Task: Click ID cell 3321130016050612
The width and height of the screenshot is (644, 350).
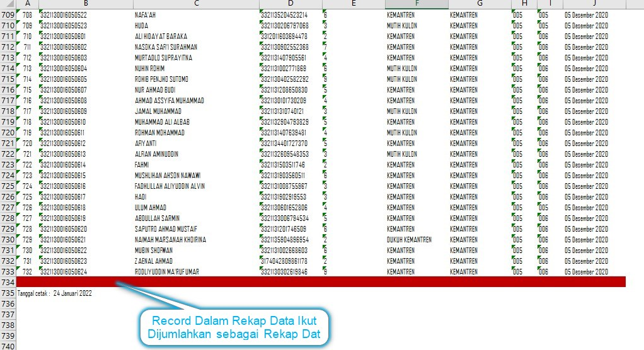Action: [x=86, y=143]
